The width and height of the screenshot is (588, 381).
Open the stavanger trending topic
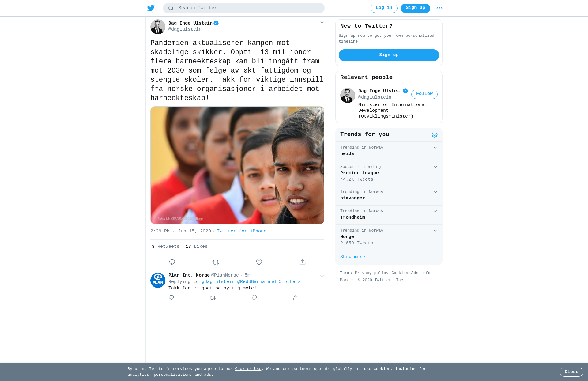coord(389,196)
